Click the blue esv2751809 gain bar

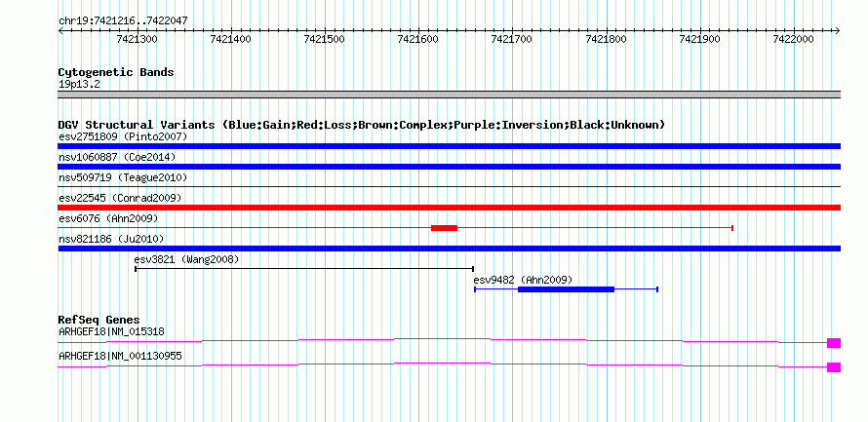[x=449, y=146]
